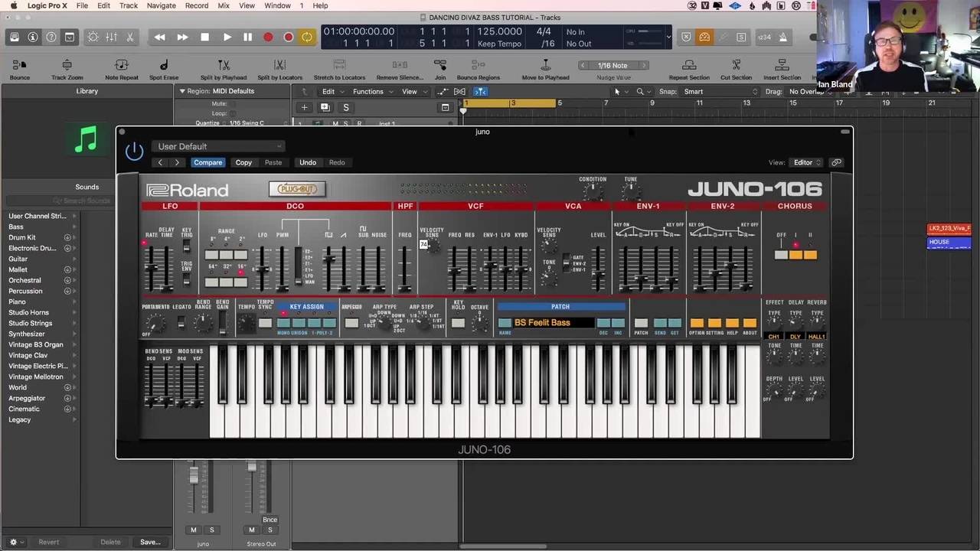Toggle the Juno PORTAMENTO switch
The width and height of the screenshot is (980, 551).
(155, 324)
